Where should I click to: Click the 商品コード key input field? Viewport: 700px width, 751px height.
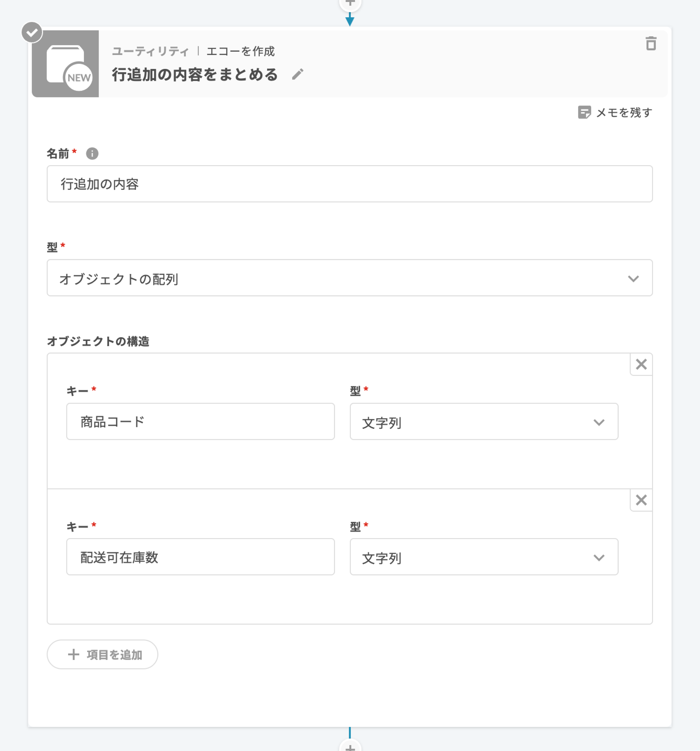click(200, 422)
